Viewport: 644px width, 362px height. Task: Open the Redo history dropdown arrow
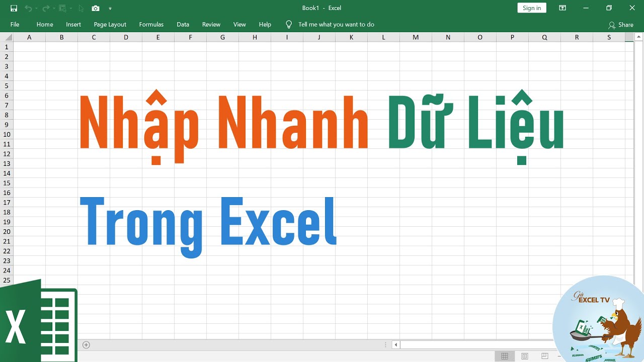[x=54, y=9]
